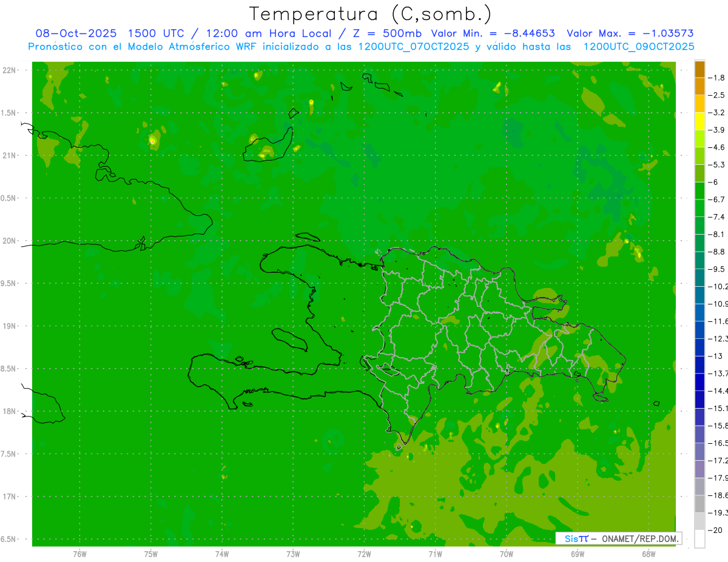Click the "-9.5" legend value
This screenshot has height=562, width=728.
pos(716,269)
